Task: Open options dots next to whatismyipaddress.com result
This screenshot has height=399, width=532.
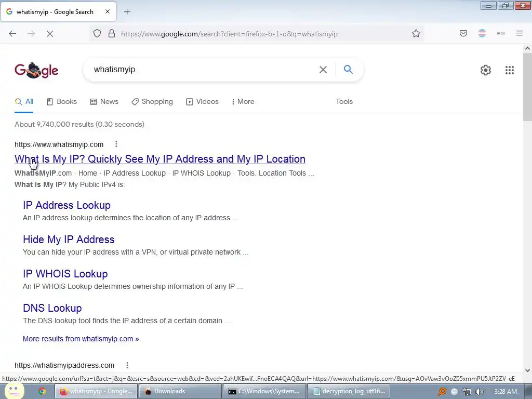Action: 127,365
